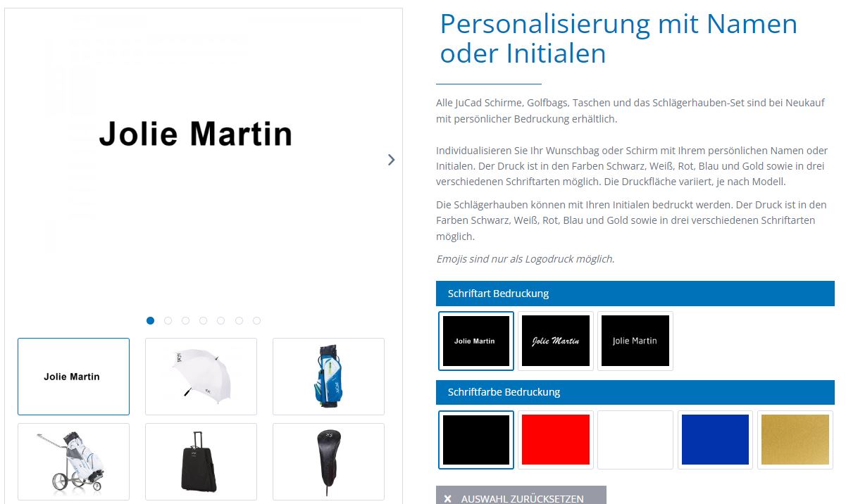Pick the blue print color swatch
Viewport: 846px width, 504px height.
(716, 440)
